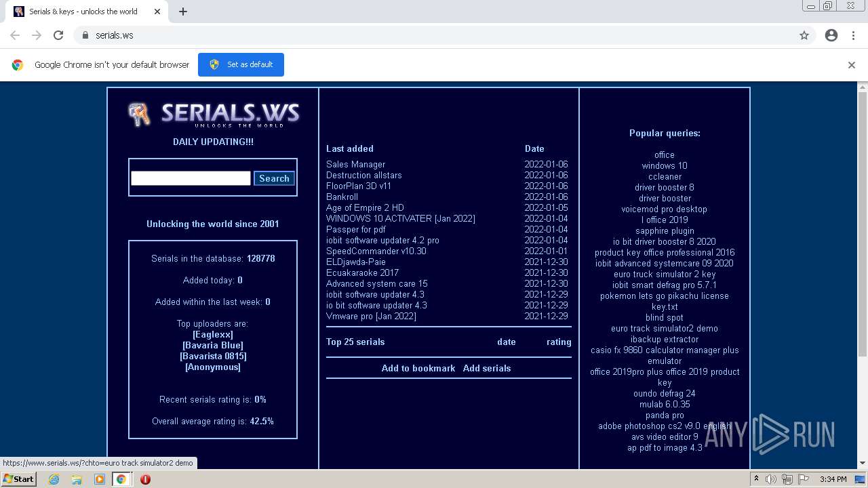
Task: Click the browser back arrow
Action: (15, 35)
